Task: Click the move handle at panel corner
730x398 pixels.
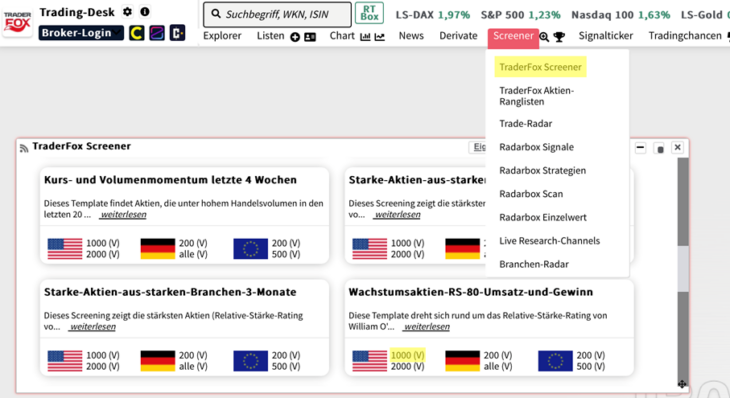Action: [682, 384]
